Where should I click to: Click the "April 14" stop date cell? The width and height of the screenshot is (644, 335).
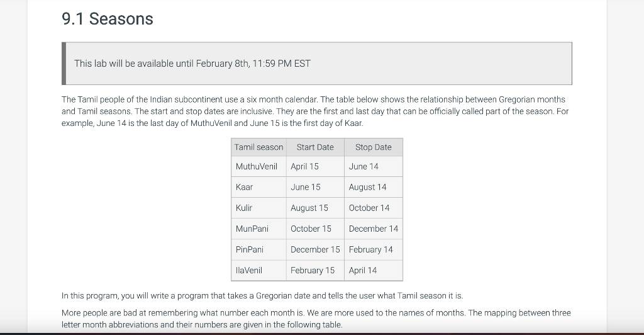point(374,271)
